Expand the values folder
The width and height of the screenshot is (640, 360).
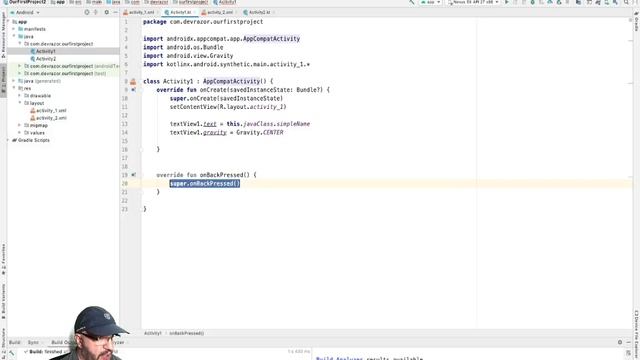tap(20, 133)
